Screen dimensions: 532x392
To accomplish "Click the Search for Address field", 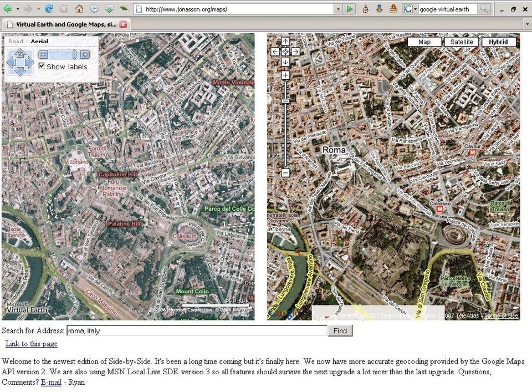I will (197, 330).
